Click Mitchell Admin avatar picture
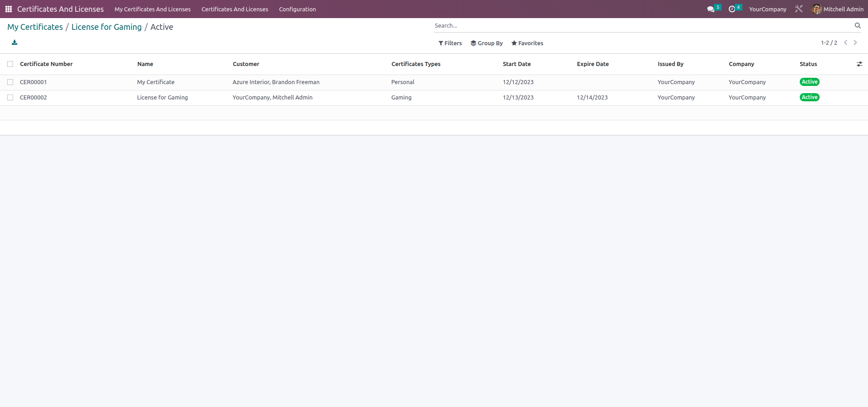868x407 pixels. click(x=816, y=9)
